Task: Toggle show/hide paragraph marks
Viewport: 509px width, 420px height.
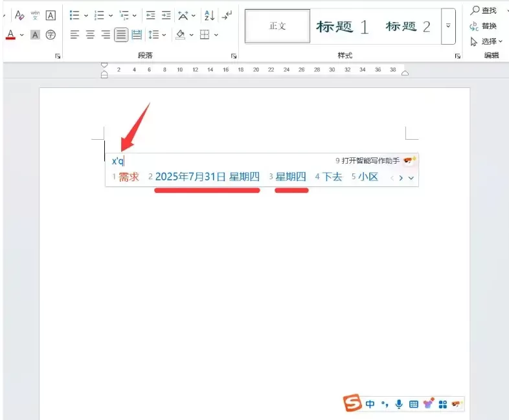Action: tap(227, 15)
